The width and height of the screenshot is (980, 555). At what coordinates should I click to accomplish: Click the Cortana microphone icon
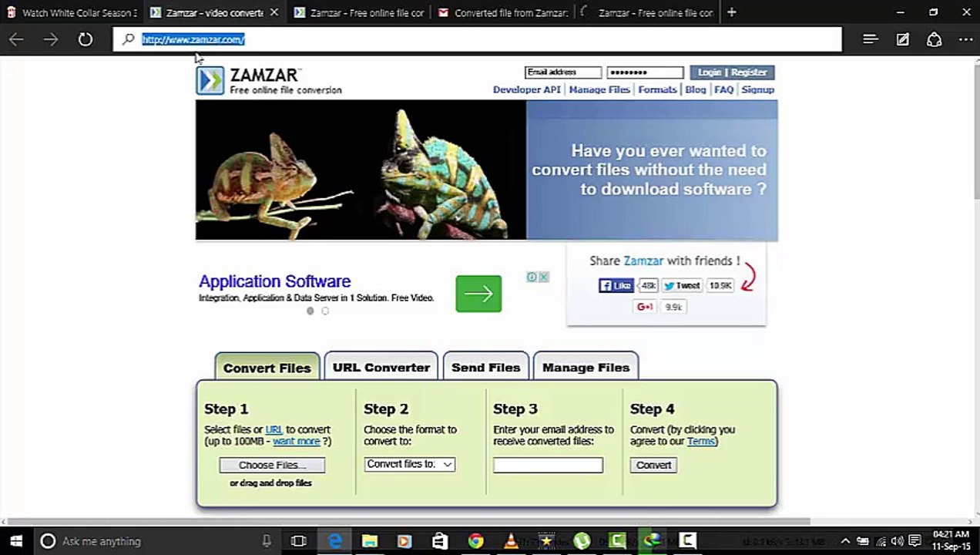[267, 541]
